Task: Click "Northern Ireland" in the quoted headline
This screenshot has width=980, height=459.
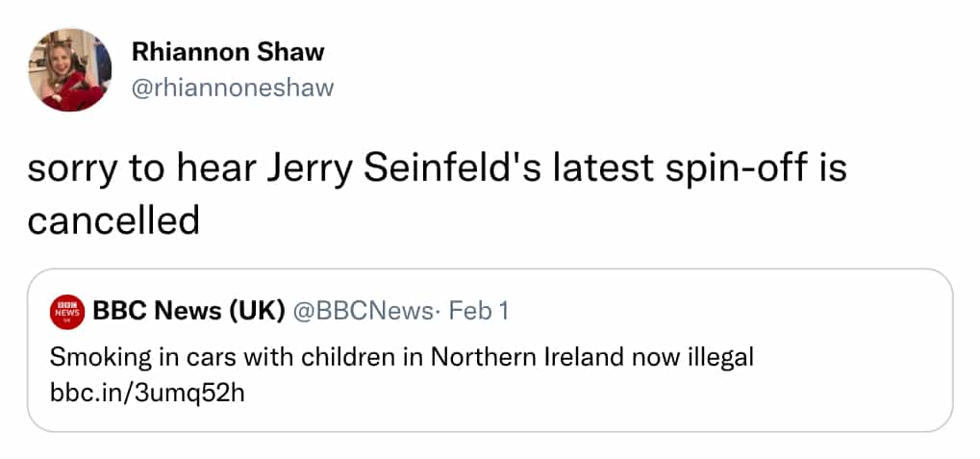Action: (x=529, y=357)
